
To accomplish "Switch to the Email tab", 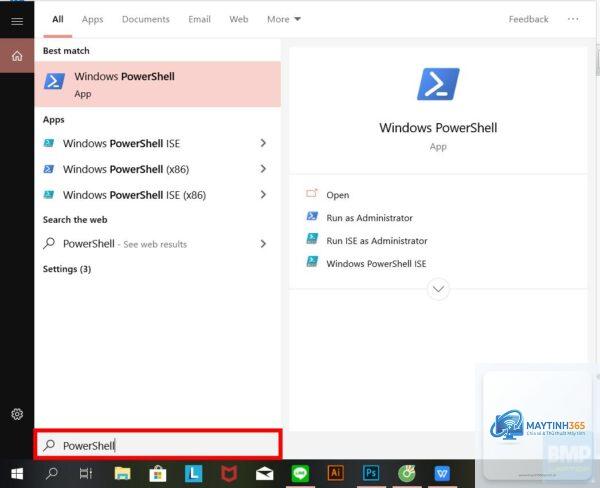I will coord(199,19).
